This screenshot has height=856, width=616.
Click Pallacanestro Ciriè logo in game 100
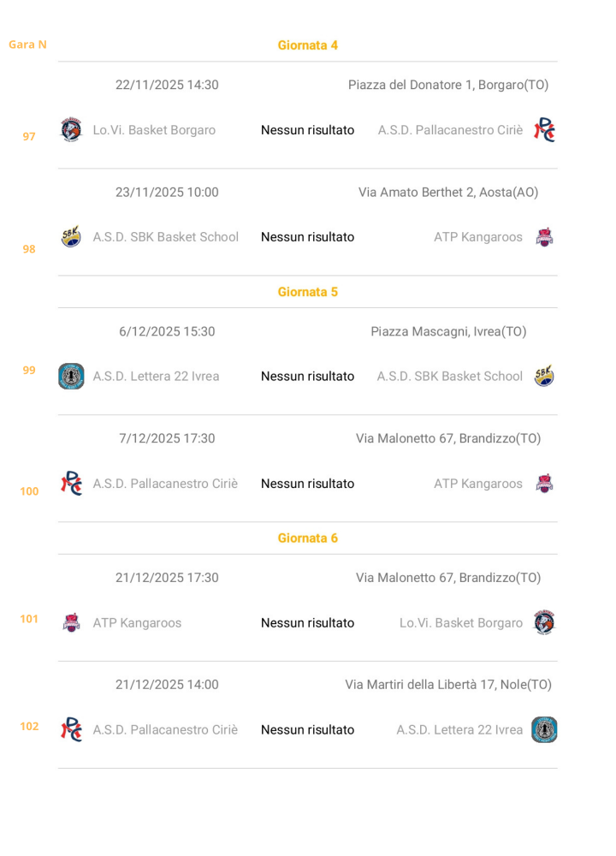click(x=72, y=484)
